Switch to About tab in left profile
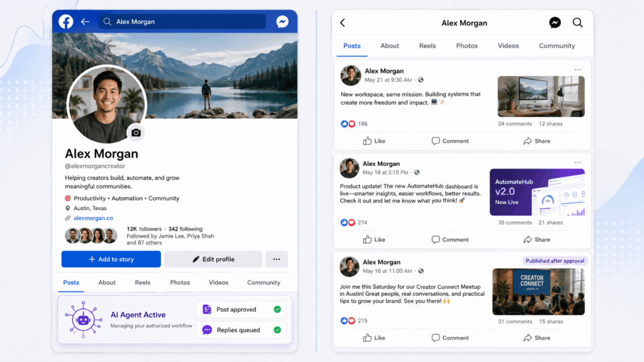 click(x=107, y=282)
